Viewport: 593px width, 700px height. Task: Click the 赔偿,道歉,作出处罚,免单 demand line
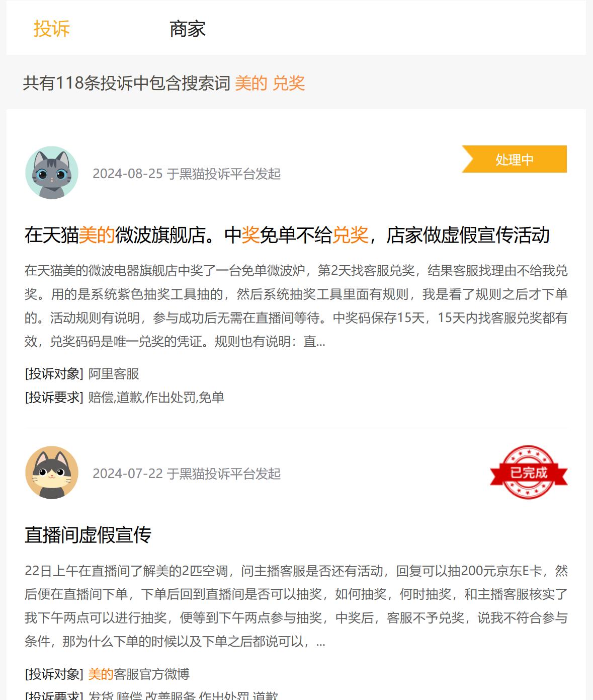click(156, 398)
